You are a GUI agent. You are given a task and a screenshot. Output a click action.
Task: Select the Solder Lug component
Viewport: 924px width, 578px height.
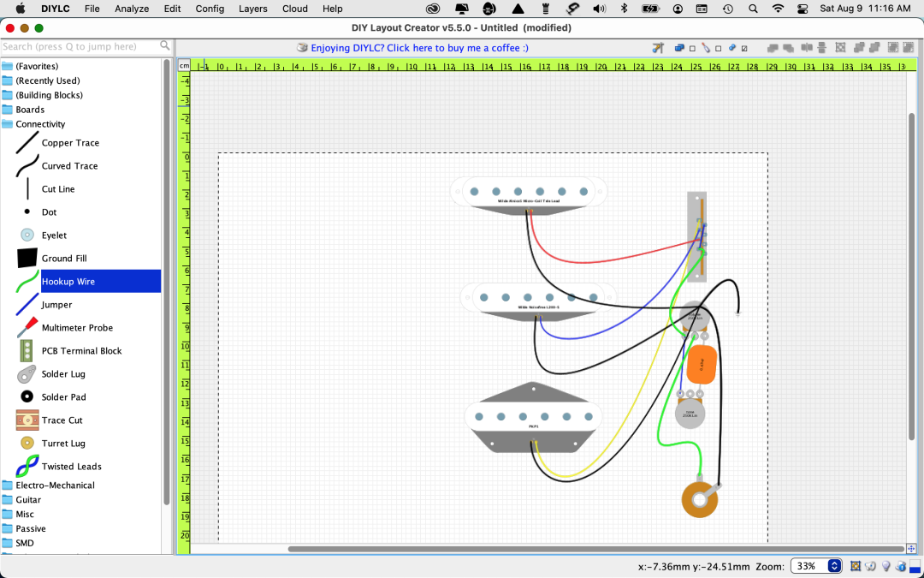(63, 374)
